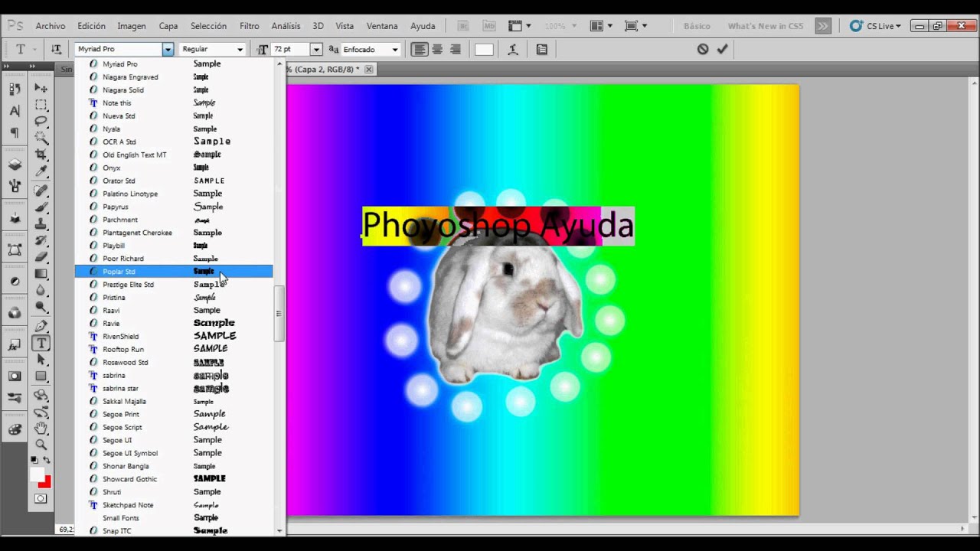
Task: Select the Hand tool
Action: (x=41, y=429)
